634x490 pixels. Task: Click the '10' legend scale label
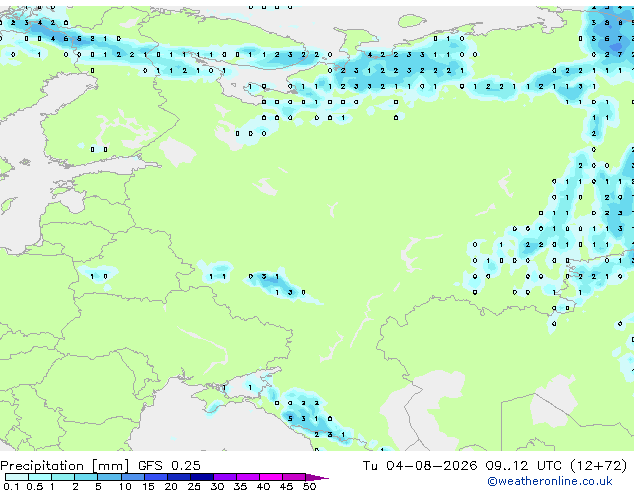[x=125, y=486]
